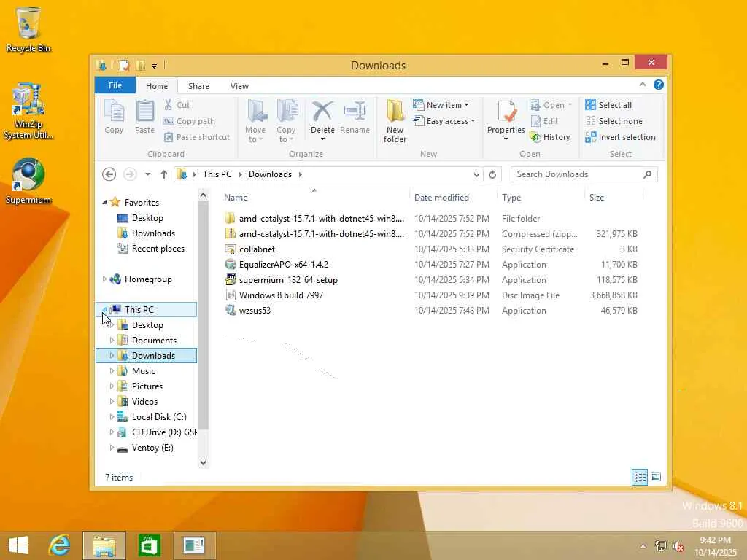
Task: Open the Move to dropdown
Action: tap(255, 122)
